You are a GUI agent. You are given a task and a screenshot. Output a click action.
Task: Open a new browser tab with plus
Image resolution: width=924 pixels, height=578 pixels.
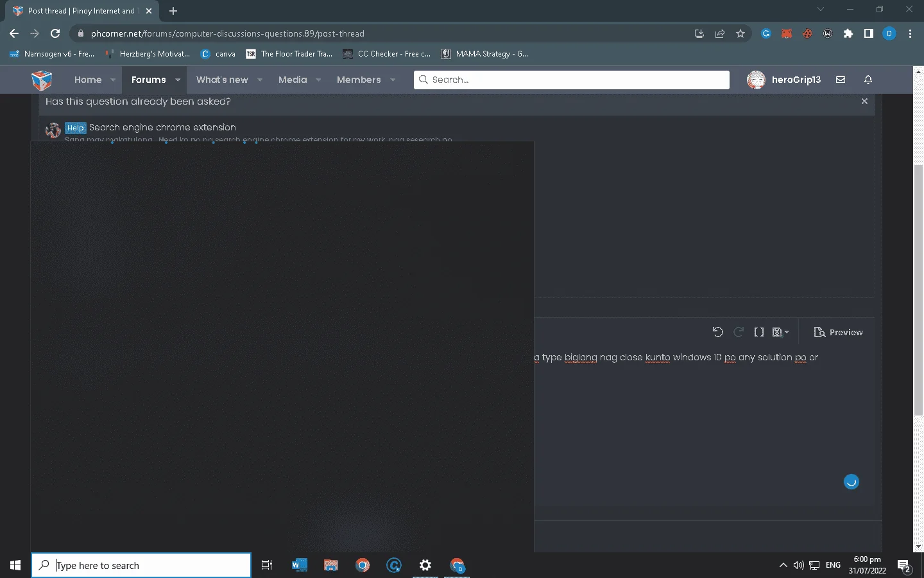point(173,11)
